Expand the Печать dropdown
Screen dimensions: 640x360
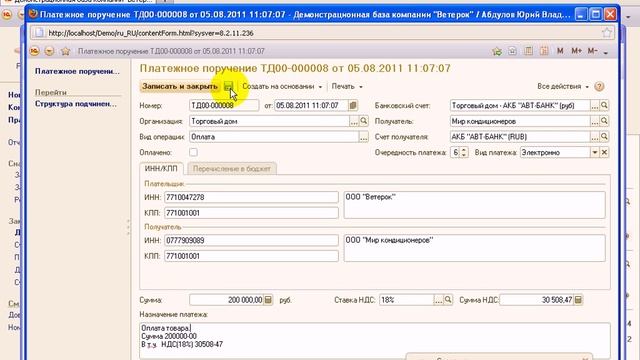[x=347, y=87]
